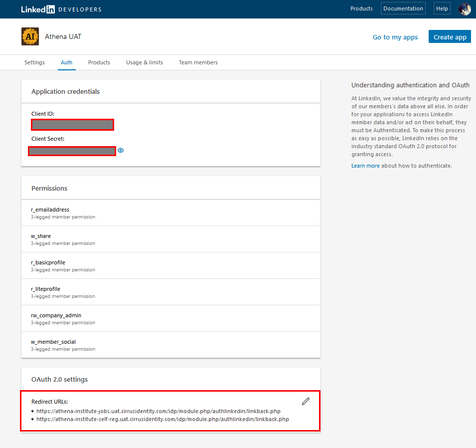Select the rw_company_admin permission row
The image size is (476, 448).
[x=171, y=318]
